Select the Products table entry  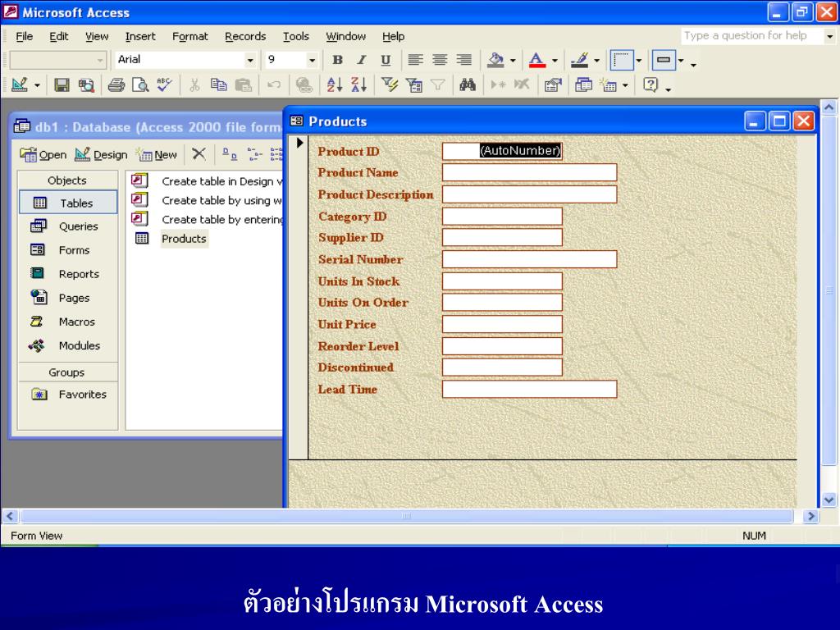point(184,239)
